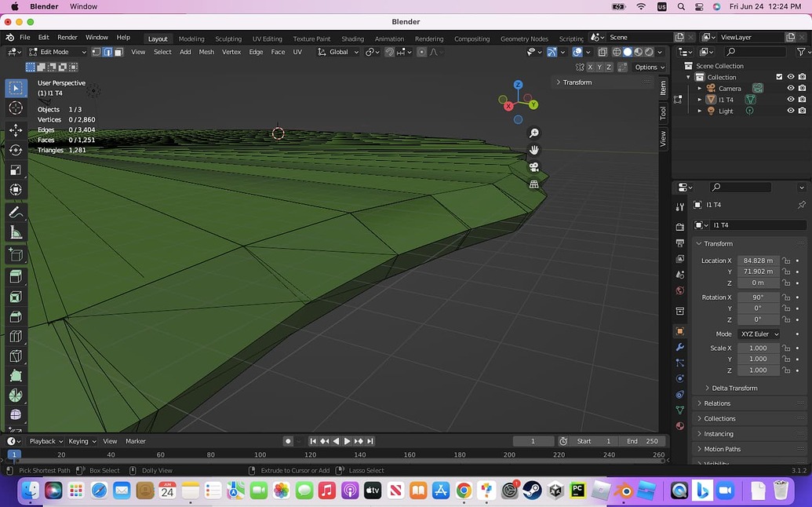Image resolution: width=812 pixels, height=507 pixels.
Task: Select the Poly Build tool
Action: point(16,375)
